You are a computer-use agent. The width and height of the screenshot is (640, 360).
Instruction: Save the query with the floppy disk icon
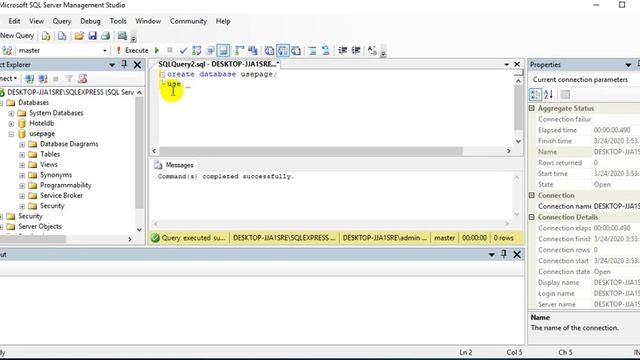click(x=93, y=36)
